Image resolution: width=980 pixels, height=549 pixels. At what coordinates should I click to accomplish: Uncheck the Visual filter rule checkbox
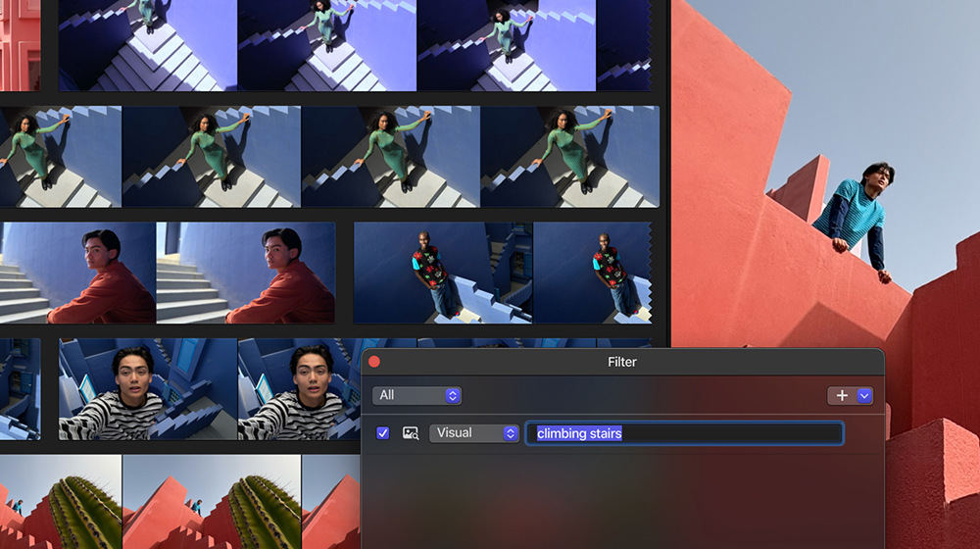(x=382, y=432)
